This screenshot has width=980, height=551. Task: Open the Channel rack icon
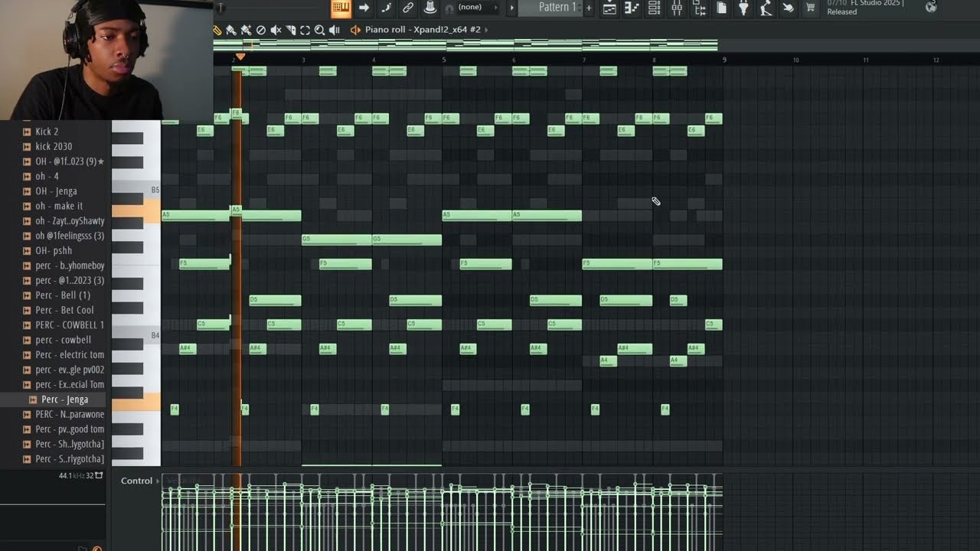(x=654, y=8)
